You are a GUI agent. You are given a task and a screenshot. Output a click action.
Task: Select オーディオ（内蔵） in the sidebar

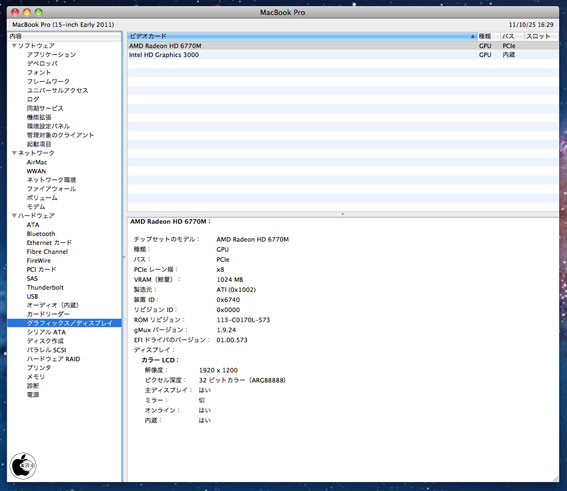[x=53, y=305]
